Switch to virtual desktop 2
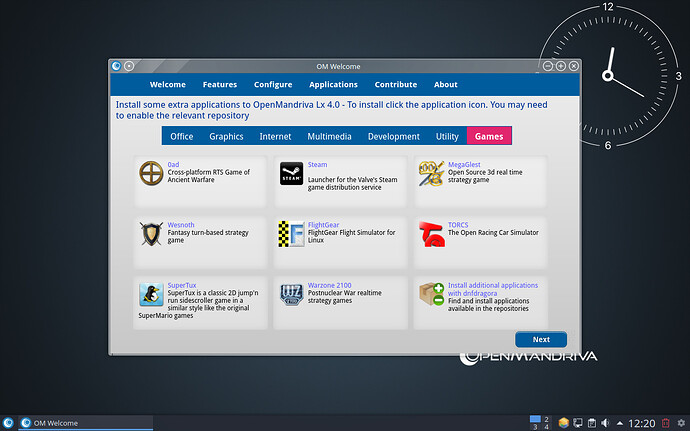 pyautogui.click(x=547, y=419)
